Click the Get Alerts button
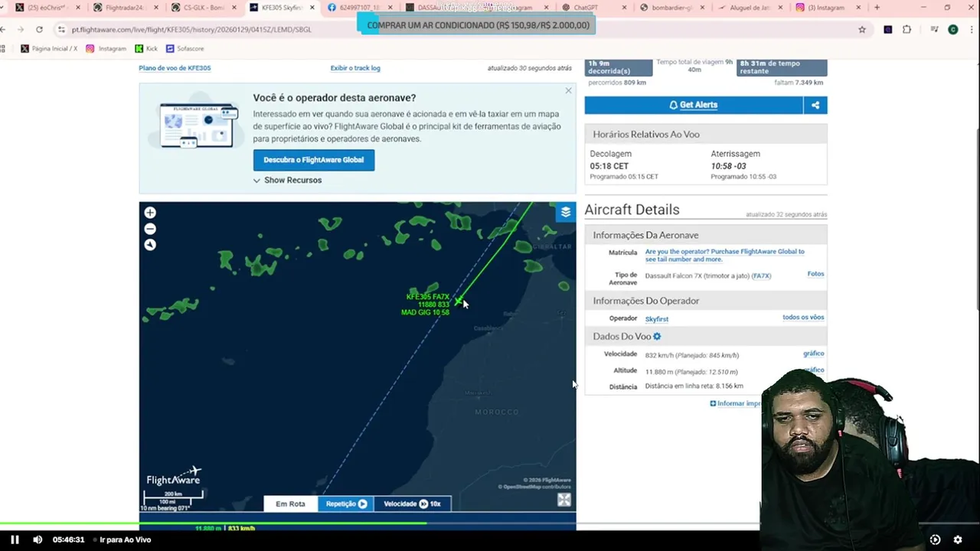Screen dimensions: 980x551 (694, 105)
